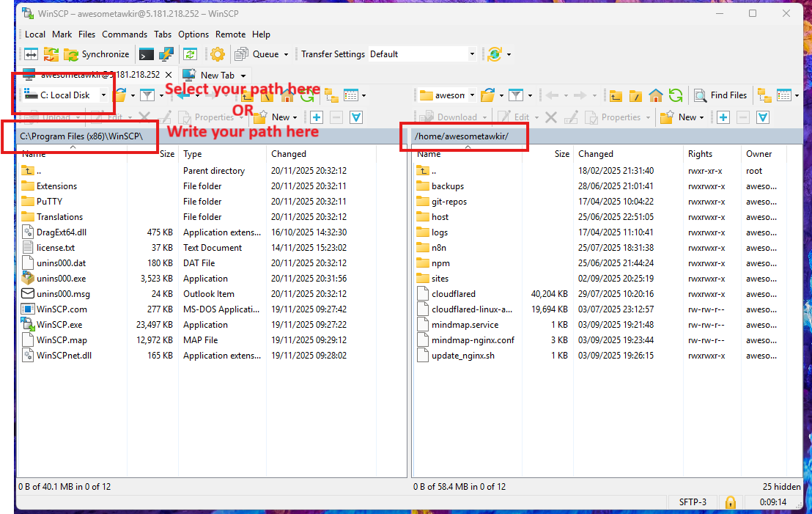Expand the Transfer Settings Default dropdown

(472, 54)
